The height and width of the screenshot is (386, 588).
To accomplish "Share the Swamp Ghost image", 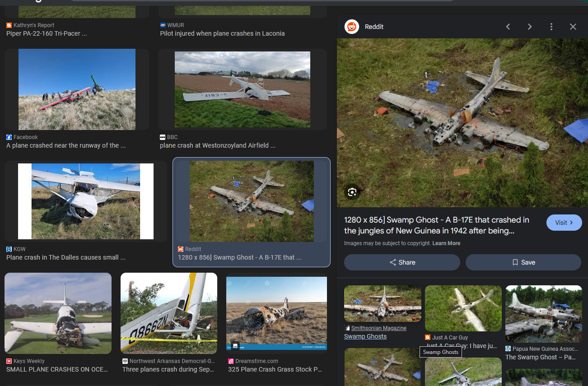I will pyautogui.click(x=402, y=262).
